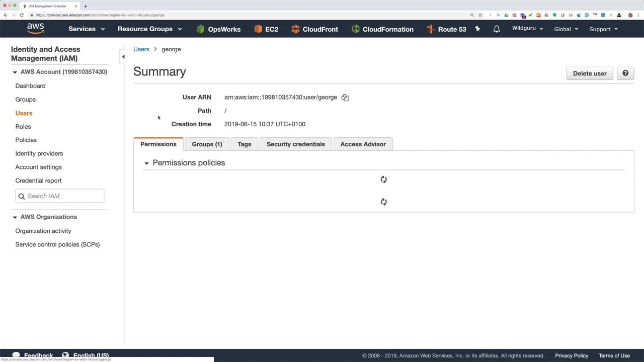Open the Chrome three-dot menu
This screenshot has width=644, height=362.
(638, 15)
